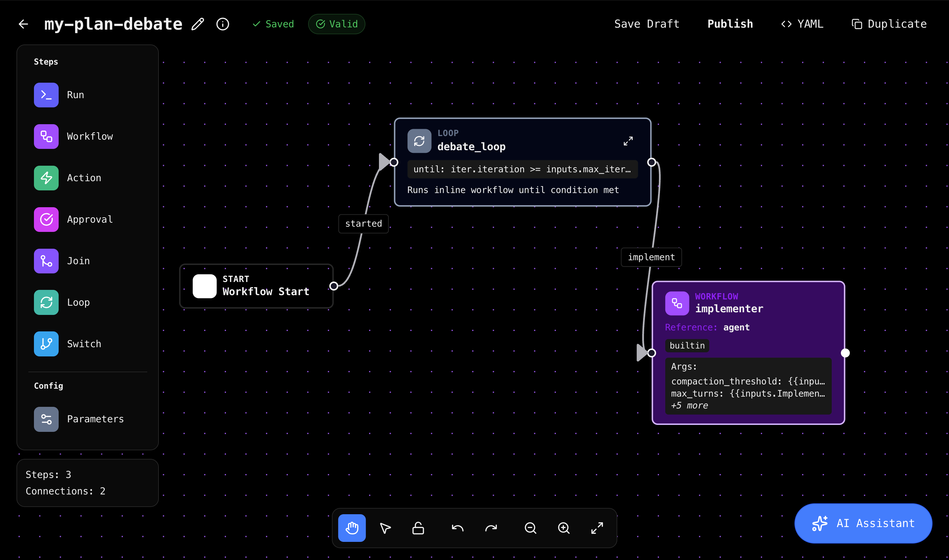Click the implementer node output handle

click(845, 353)
